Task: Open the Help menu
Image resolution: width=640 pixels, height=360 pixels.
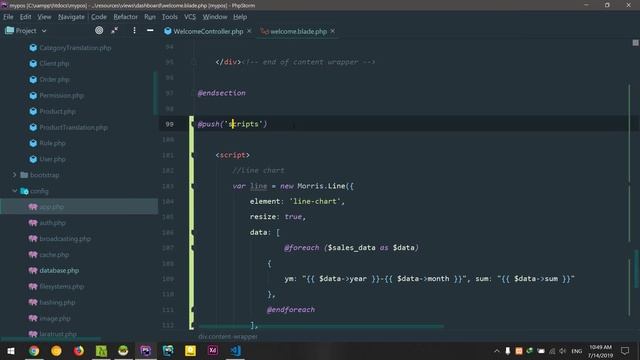Action: pyautogui.click(x=240, y=17)
